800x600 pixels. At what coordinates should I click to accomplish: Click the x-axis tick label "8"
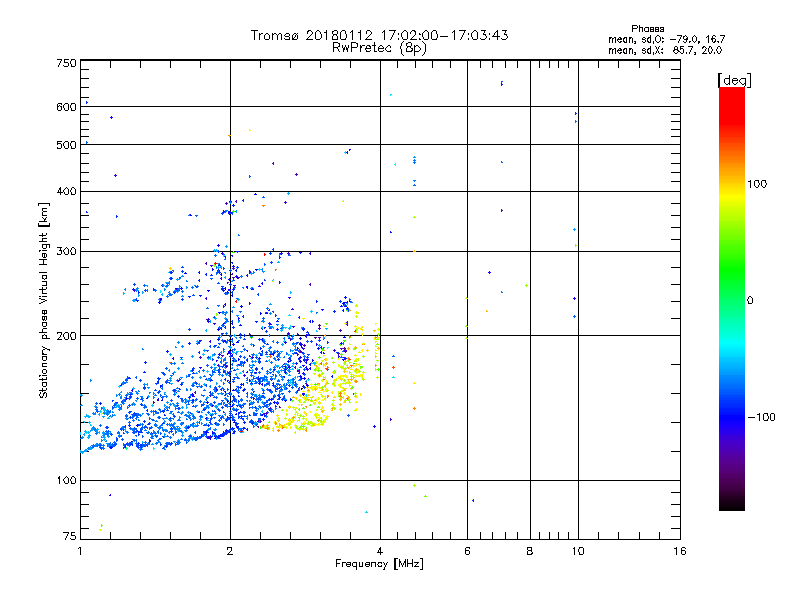coord(530,551)
